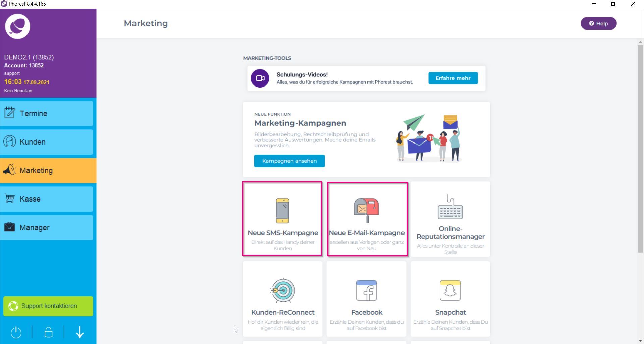Click the video camera icon for Schulungs-Videos
The image size is (644, 344).
(x=260, y=78)
